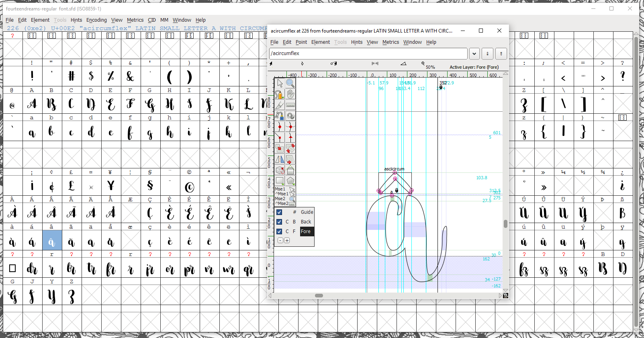The width and height of the screenshot is (644, 338).
Task: Select the question mark glyph cell
Action: tap(622, 76)
